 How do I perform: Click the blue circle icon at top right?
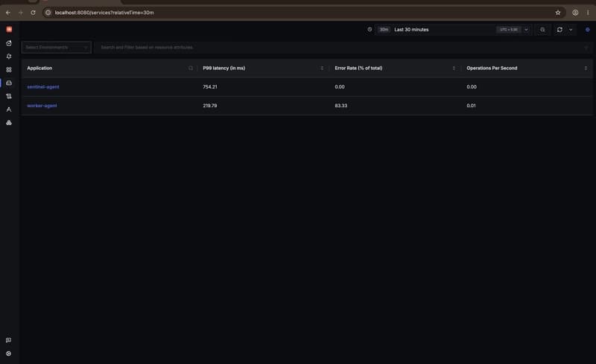click(x=587, y=30)
